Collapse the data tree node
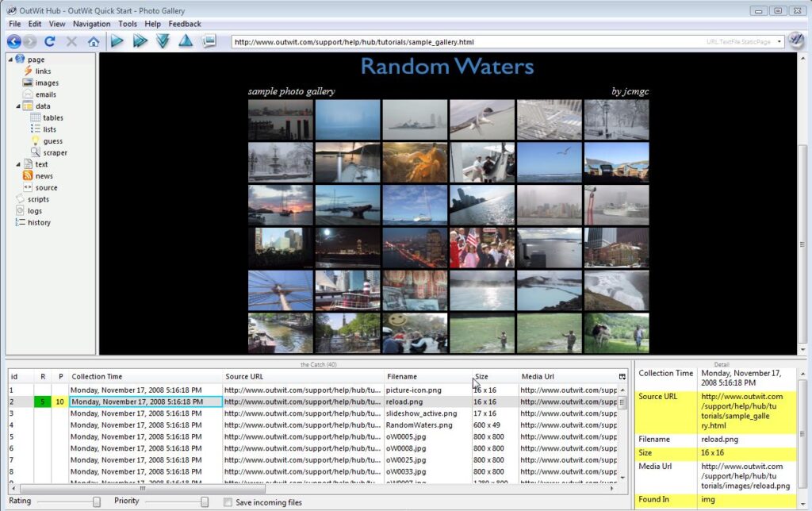Viewport: 812px width, 511px height. pyautogui.click(x=18, y=106)
